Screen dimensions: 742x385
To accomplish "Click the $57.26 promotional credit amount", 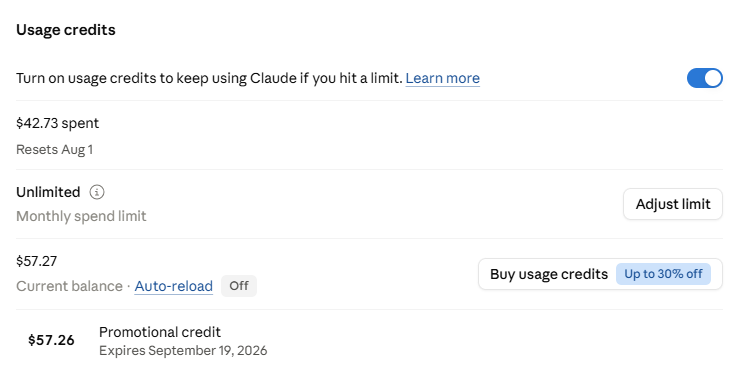I will [x=51, y=340].
